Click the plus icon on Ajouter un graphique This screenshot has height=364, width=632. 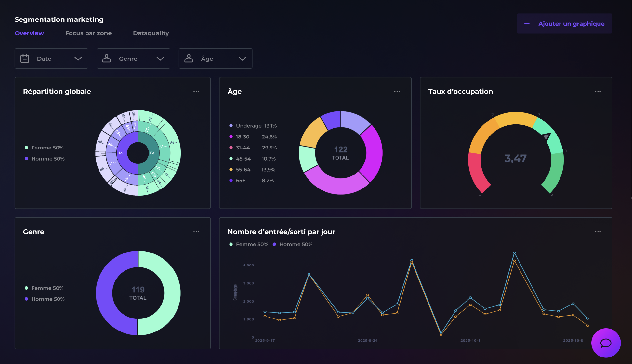(527, 23)
